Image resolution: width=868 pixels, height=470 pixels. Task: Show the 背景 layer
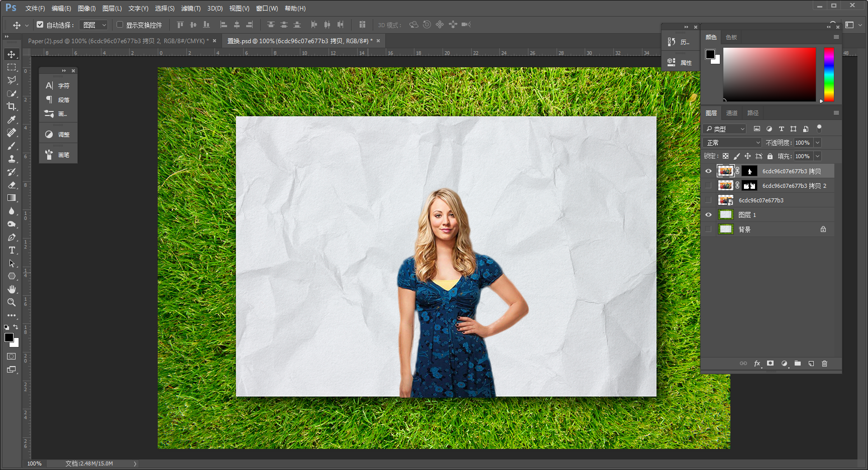click(x=708, y=229)
